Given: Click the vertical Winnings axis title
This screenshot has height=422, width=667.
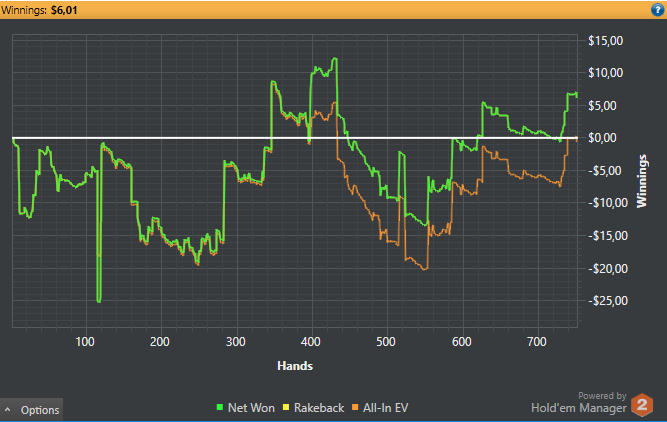Looking at the screenshot, I should click(x=641, y=181).
